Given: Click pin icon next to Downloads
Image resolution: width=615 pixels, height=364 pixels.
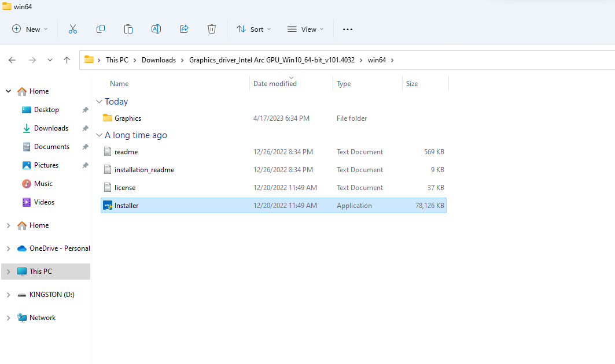Looking at the screenshot, I should coord(85,128).
